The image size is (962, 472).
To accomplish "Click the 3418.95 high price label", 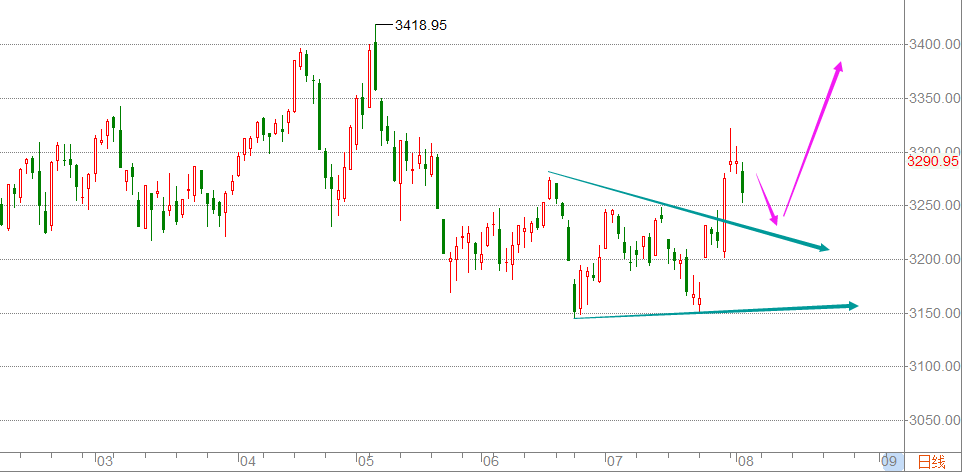I will pyautogui.click(x=421, y=26).
